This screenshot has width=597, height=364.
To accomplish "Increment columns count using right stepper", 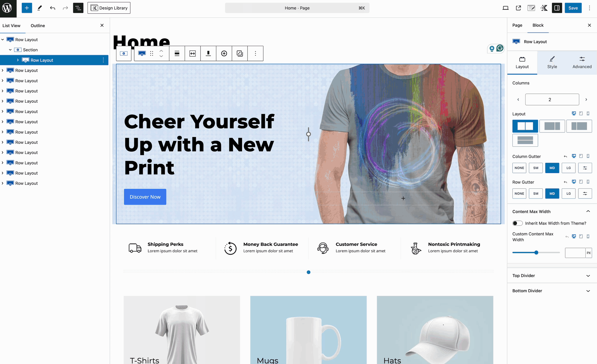I will click(x=586, y=99).
